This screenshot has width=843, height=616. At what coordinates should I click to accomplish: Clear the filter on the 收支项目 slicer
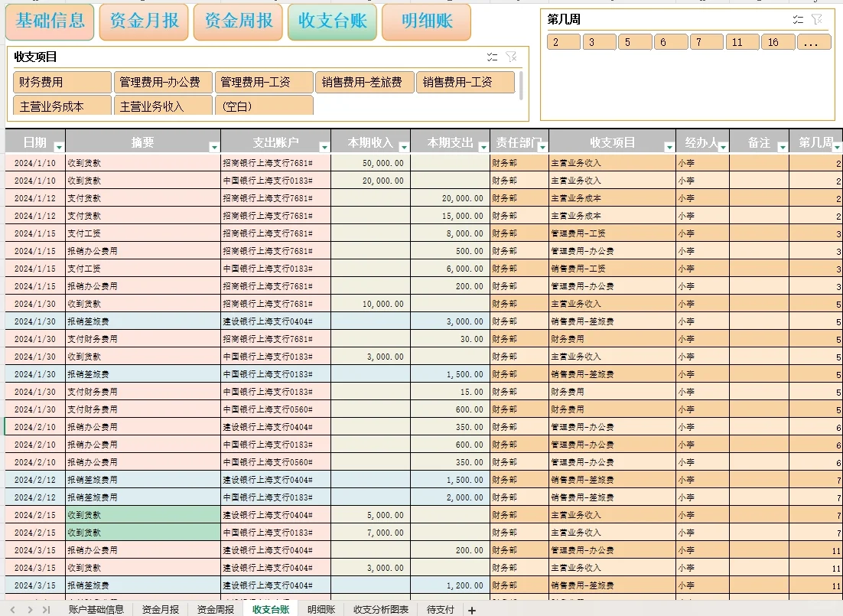(511, 57)
